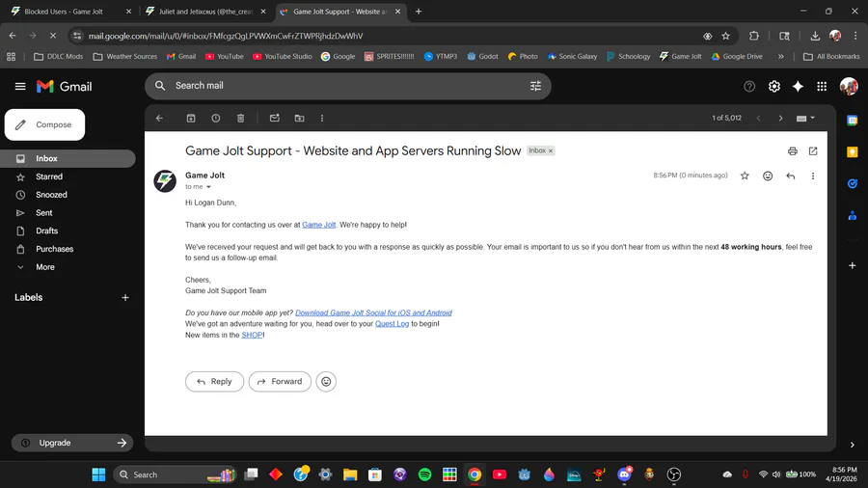The width and height of the screenshot is (868, 488).
Task: Open the Google apps grid
Action: [822, 86]
